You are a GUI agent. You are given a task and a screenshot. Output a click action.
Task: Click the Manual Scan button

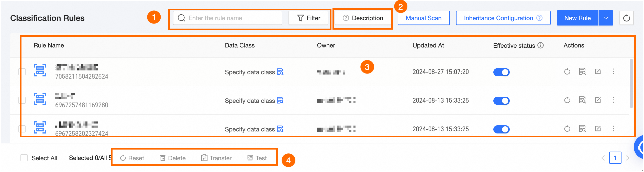coord(423,18)
